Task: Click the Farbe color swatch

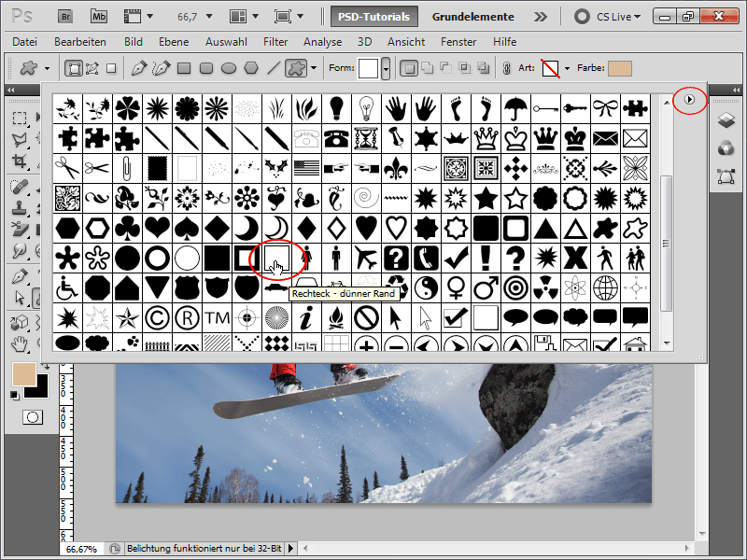Action: click(620, 68)
